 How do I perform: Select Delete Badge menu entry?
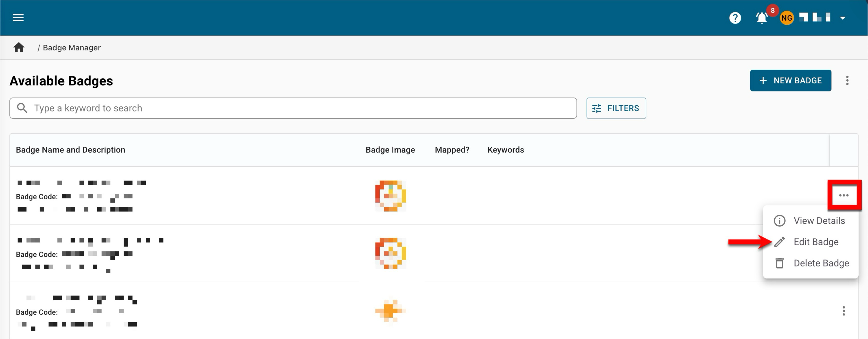tap(821, 263)
